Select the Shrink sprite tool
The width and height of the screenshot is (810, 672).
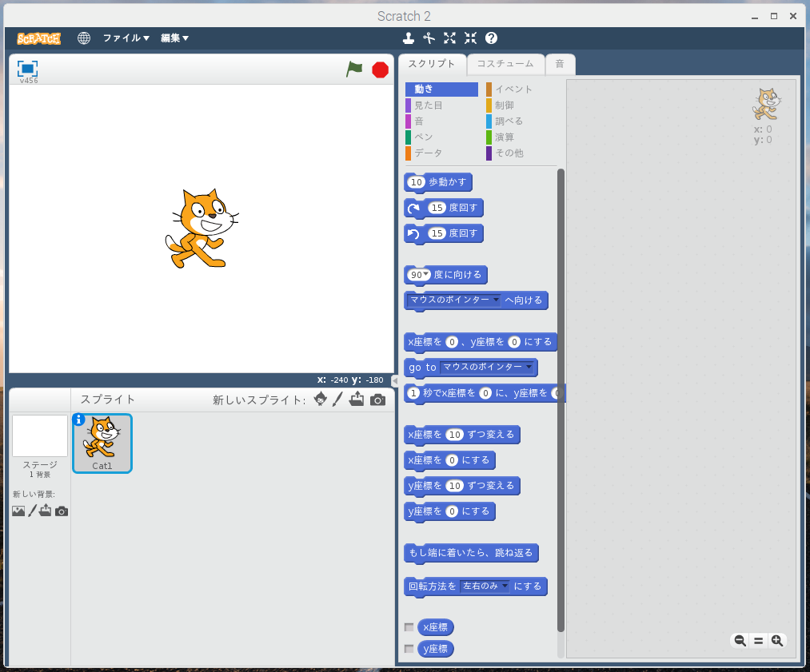pos(470,38)
